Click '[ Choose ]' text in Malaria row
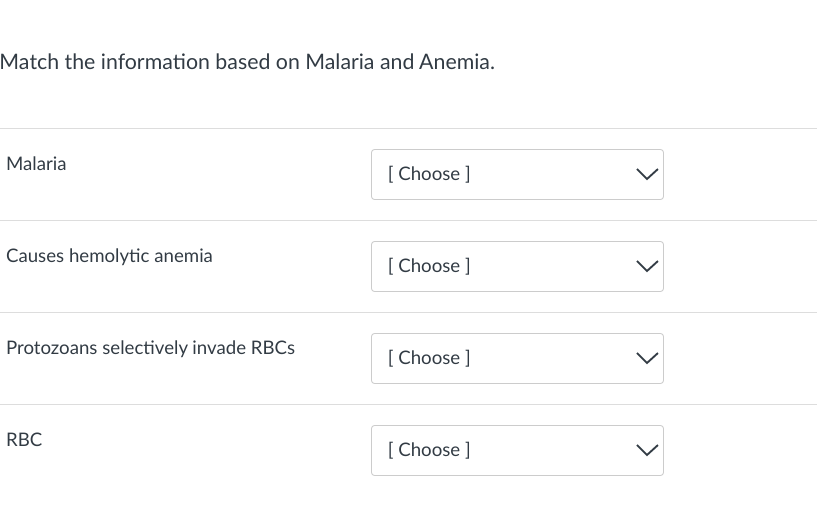Image resolution: width=817 pixels, height=507 pixels. [429, 174]
